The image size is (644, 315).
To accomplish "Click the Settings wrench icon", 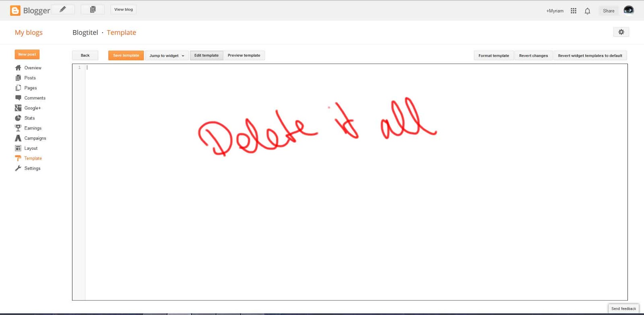I will [18, 168].
